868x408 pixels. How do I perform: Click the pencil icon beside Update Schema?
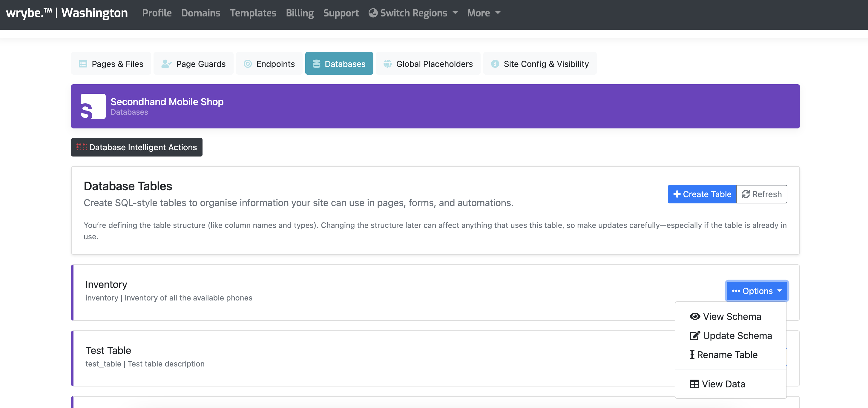[694, 335]
